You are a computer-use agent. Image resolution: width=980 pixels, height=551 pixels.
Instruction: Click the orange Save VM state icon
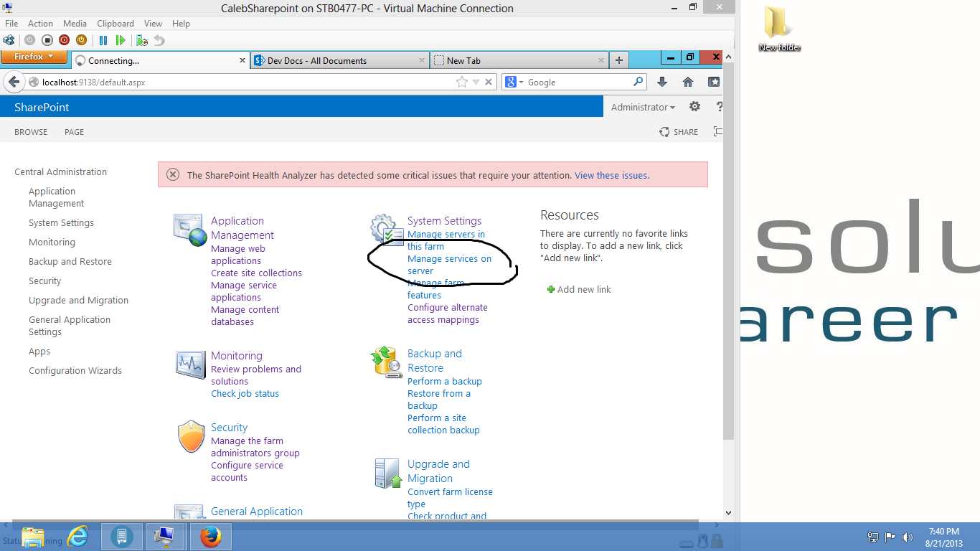[81, 40]
